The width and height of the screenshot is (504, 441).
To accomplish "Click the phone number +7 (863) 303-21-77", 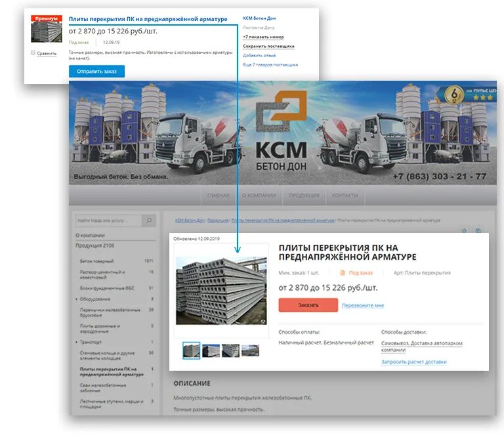I will [440, 177].
